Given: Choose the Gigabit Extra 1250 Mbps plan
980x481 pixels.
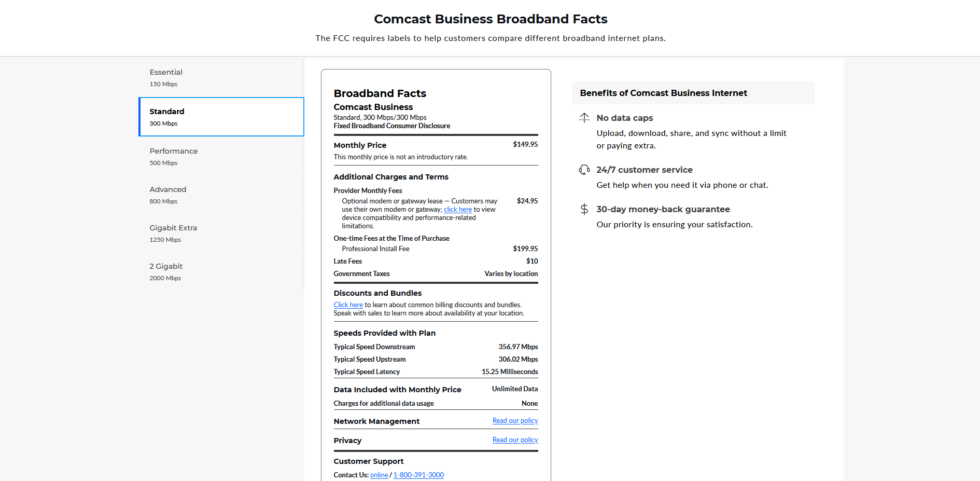Looking at the screenshot, I should (x=221, y=233).
